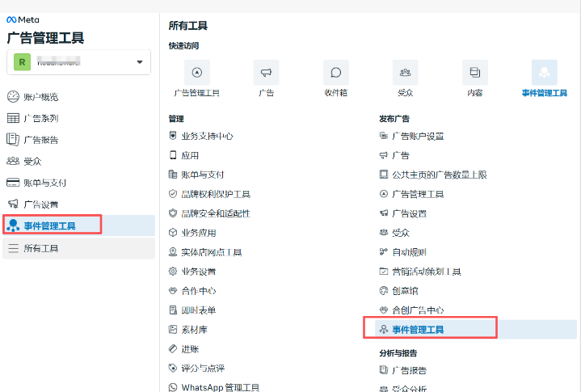581x392 pixels.
Task: Click 受众 in the 发布广告 list
Action: click(401, 233)
